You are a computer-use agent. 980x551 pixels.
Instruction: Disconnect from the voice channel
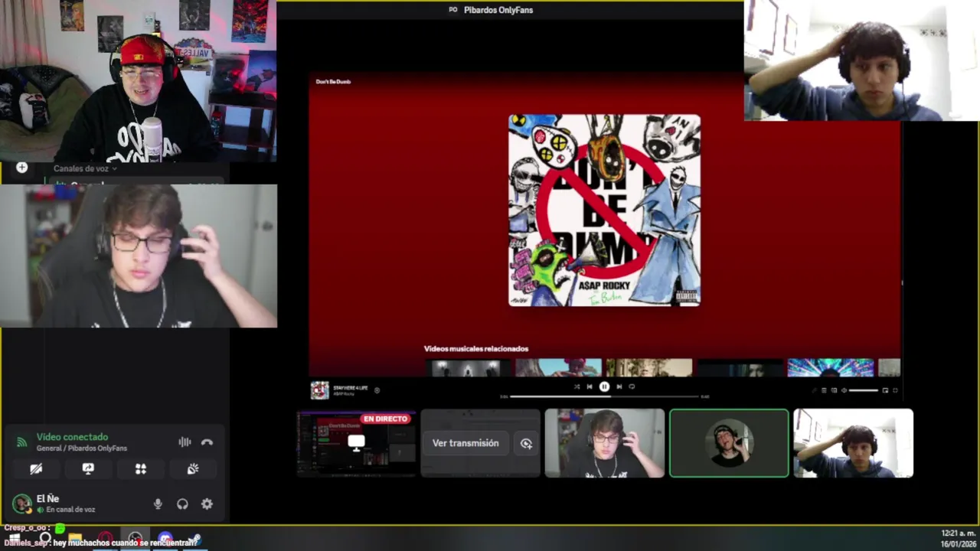point(207,442)
